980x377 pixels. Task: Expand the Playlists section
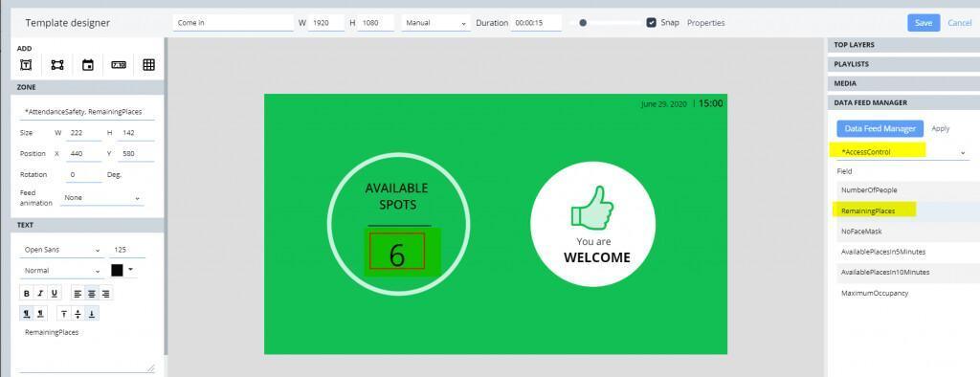click(x=903, y=64)
